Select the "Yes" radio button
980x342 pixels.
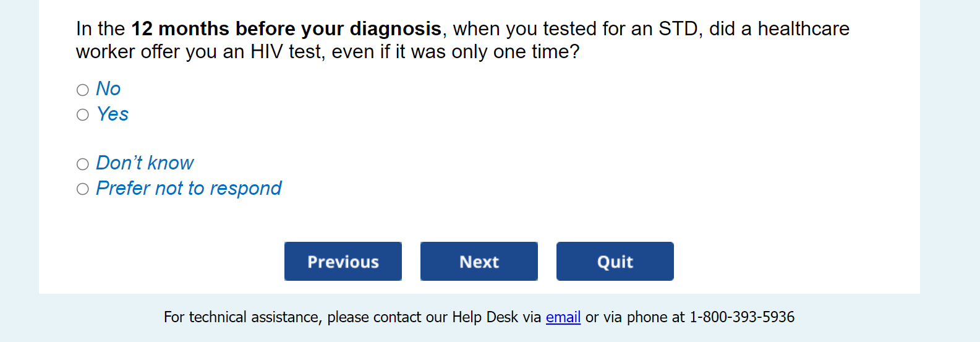(83, 115)
